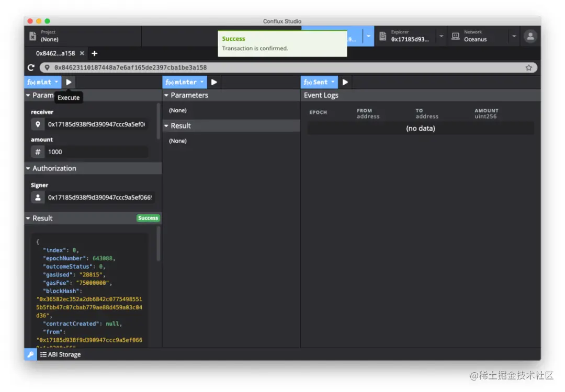The image size is (565, 392).
Task: Select the 0x8462...a158 tab
Action: (x=55, y=53)
